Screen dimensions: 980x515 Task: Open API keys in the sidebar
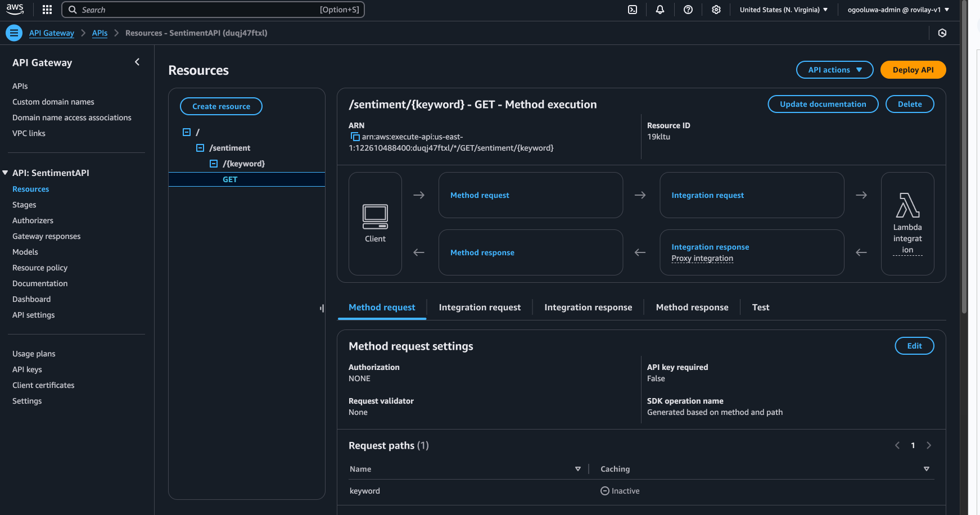tap(27, 369)
